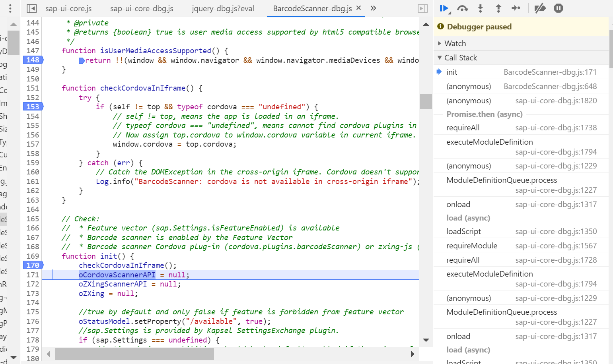Expand the Watch section
This screenshot has width=613, height=364.
521,43
